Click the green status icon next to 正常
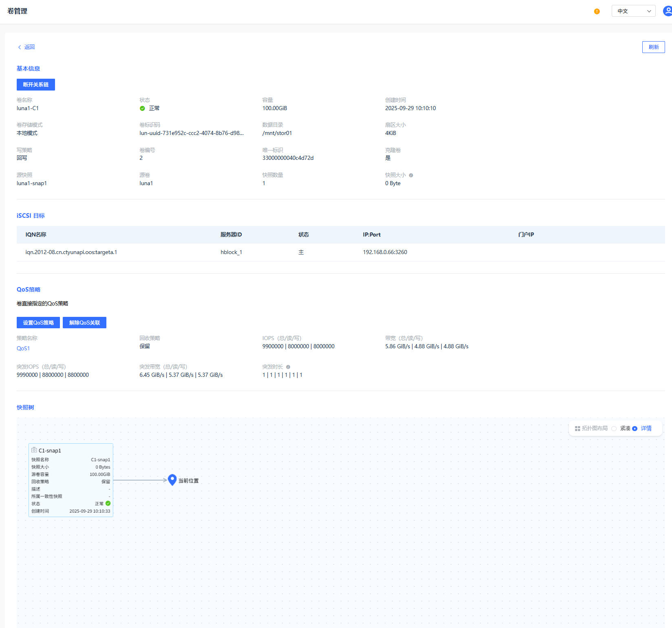 tap(142, 108)
